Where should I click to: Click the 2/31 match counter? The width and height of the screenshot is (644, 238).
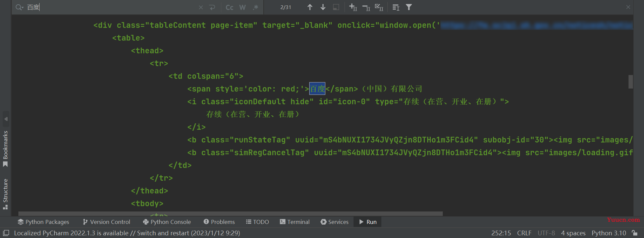click(x=286, y=7)
